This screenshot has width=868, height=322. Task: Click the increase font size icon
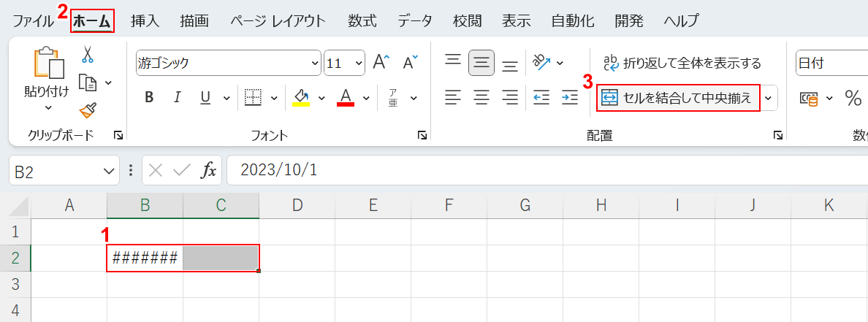[x=381, y=63]
